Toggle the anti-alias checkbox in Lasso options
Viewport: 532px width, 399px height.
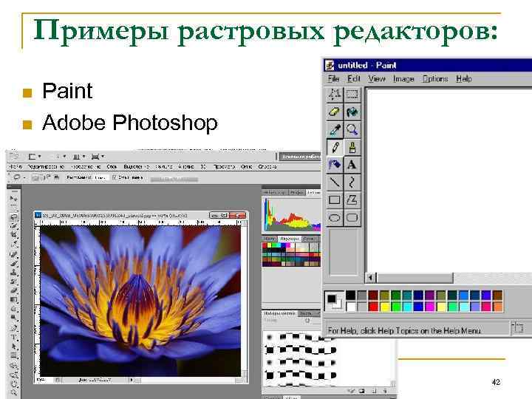coord(115,177)
